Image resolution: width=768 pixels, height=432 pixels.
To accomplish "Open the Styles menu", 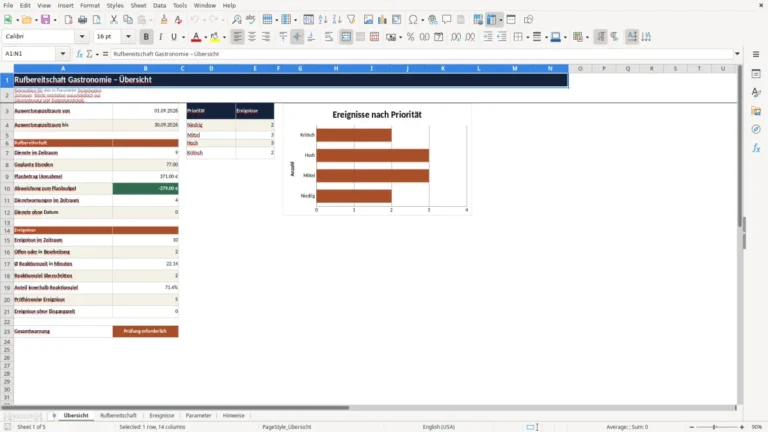I will tap(115, 5).
